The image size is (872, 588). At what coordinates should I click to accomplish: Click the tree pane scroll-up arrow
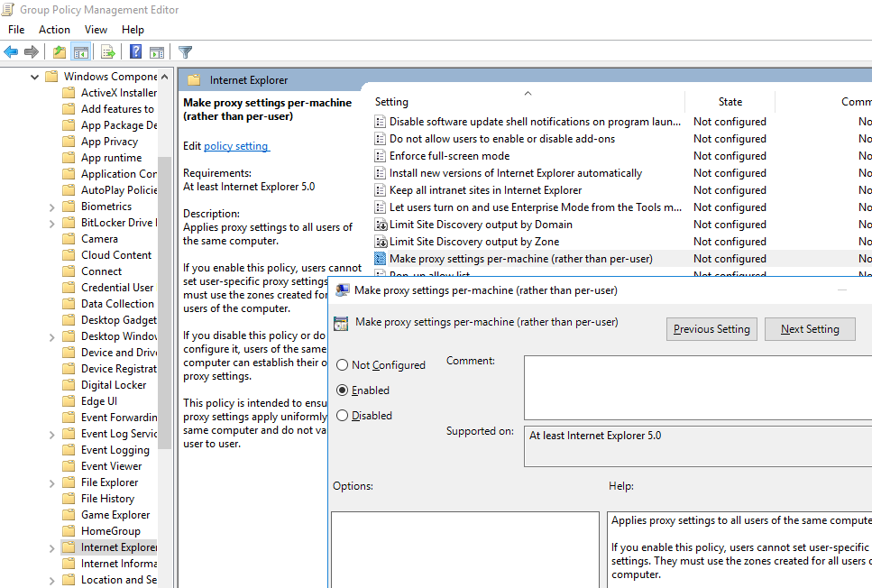point(165,77)
